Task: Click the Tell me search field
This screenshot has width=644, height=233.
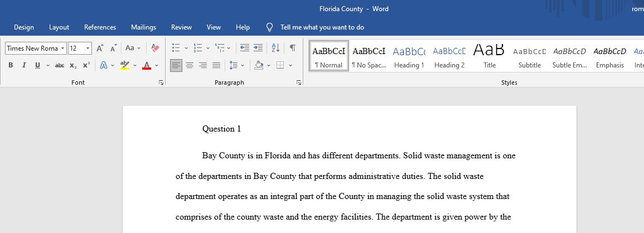Action: 322,27
